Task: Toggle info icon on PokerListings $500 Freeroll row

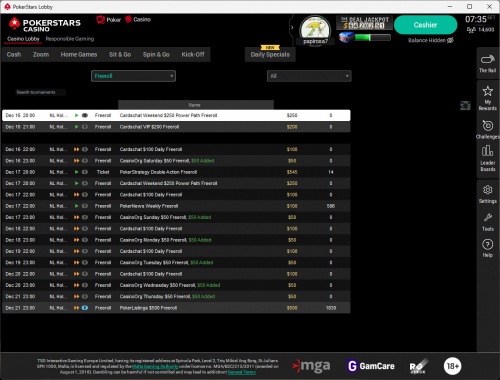Action: [x=85, y=308]
